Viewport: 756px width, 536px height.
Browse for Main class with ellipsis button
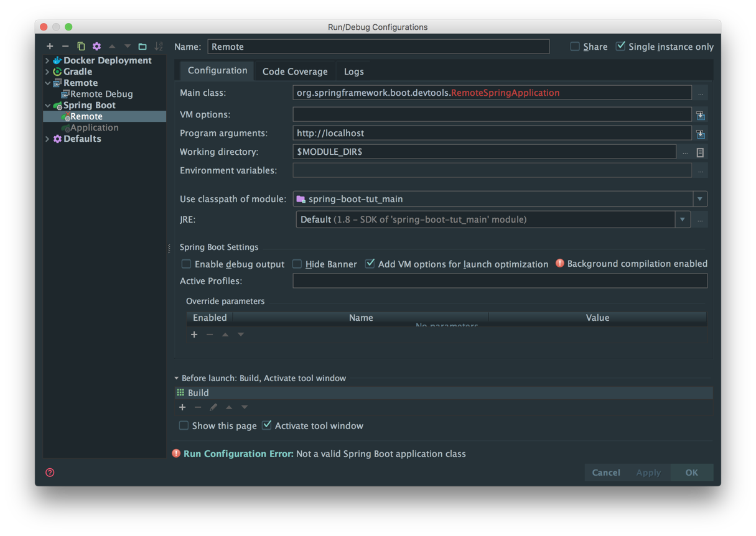(x=701, y=93)
